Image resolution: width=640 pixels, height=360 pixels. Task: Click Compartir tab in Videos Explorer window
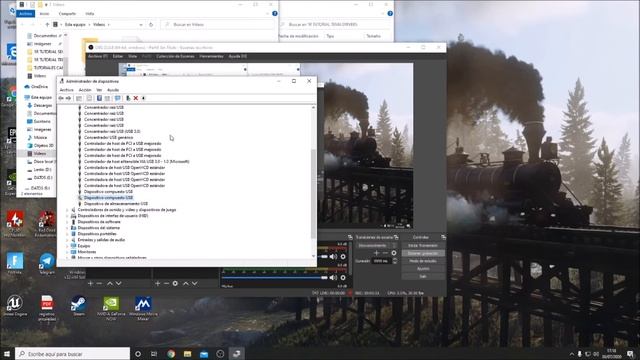tap(67, 14)
